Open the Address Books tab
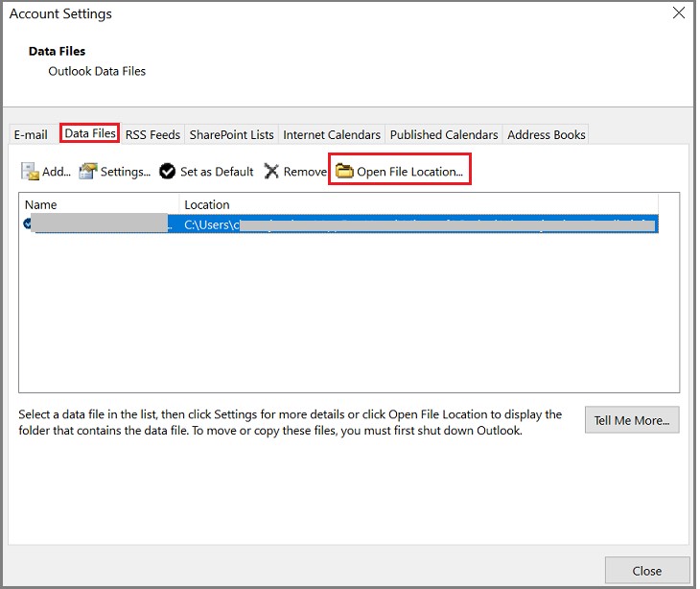700x589 pixels. click(546, 134)
